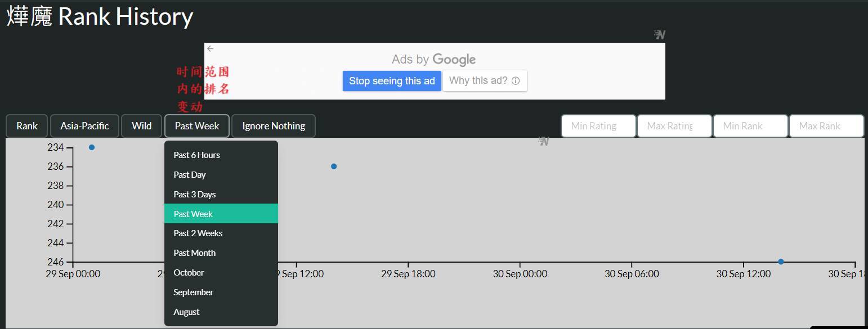Select October in the time range list
Viewport: 868px width, 329px height.
[x=189, y=273]
